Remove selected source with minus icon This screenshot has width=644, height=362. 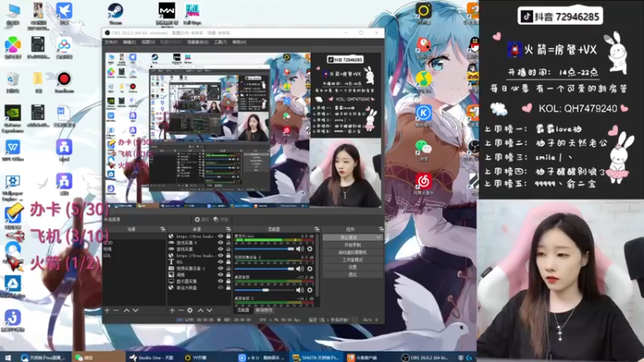[x=180, y=311]
